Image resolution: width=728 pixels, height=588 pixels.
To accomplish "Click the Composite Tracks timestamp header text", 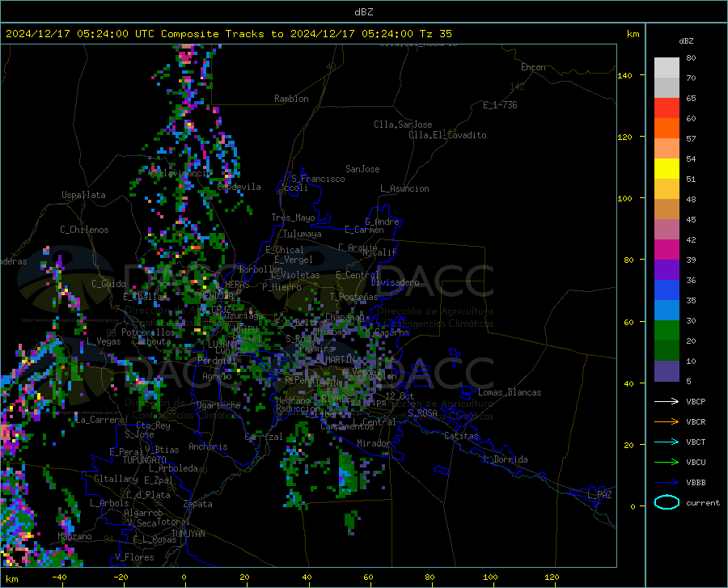I will point(228,34).
